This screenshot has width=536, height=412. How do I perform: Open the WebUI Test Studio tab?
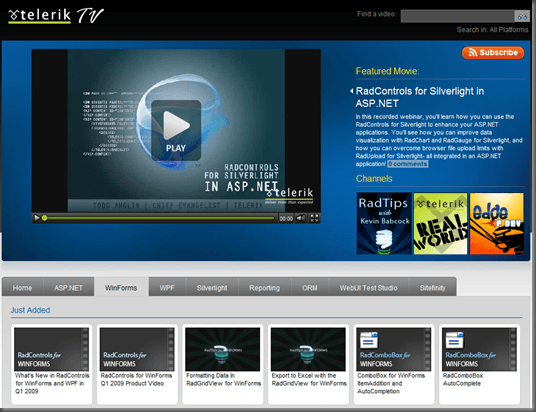pyautogui.click(x=368, y=288)
